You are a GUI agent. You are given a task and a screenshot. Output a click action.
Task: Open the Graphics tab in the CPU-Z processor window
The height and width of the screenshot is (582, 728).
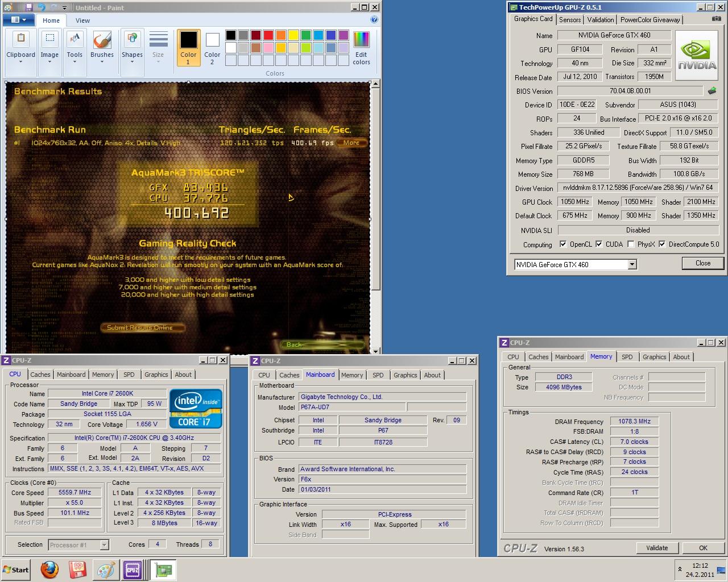(x=156, y=375)
